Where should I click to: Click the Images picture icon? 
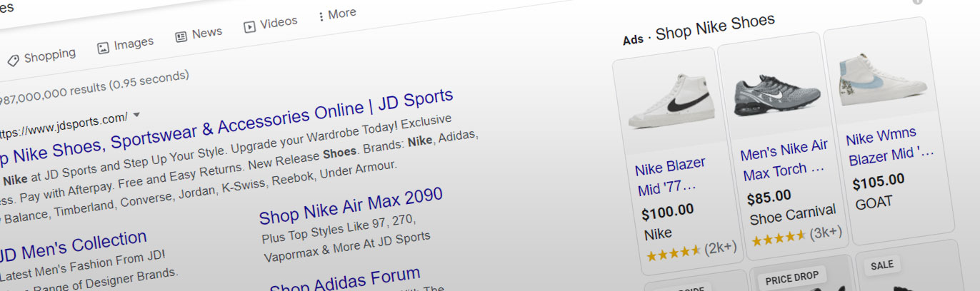click(103, 48)
